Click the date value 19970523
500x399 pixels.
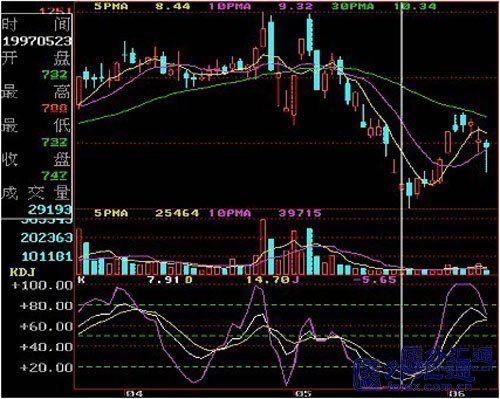pos(37,41)
